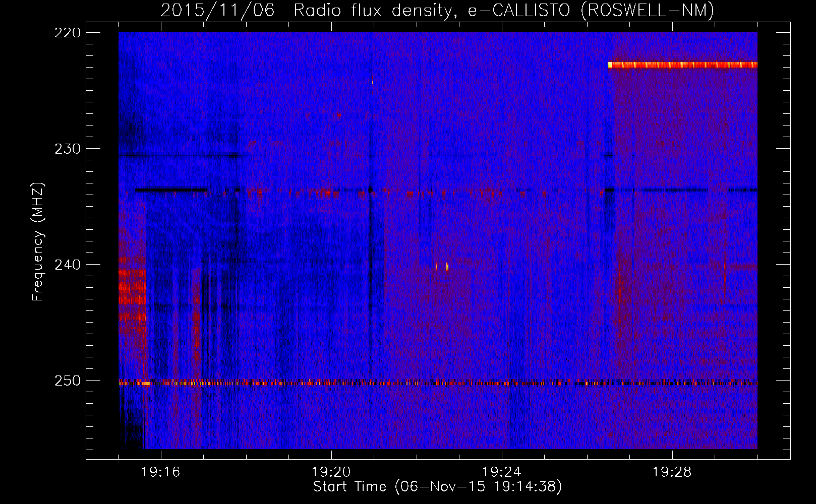The height and width of the screenshot is (504, 816).
Task: Click the orange interference line at 250 MHz
Action: coord(438,383)
